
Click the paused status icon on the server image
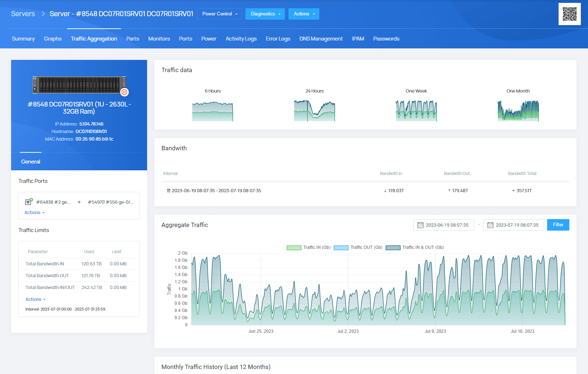pos(124,92)
